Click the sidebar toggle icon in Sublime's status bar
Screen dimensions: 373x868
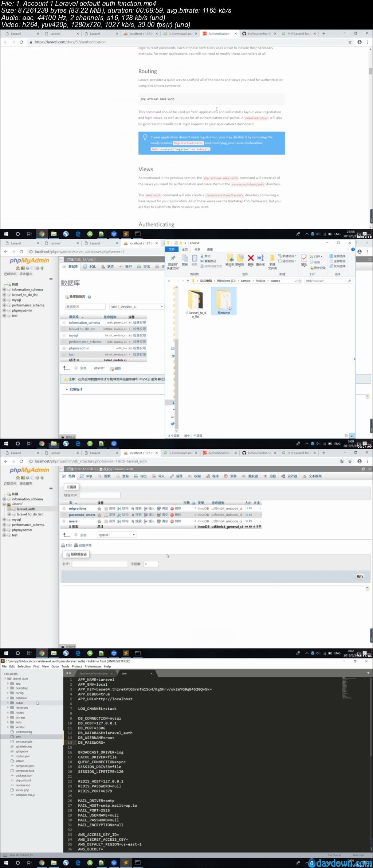(5, 855)
